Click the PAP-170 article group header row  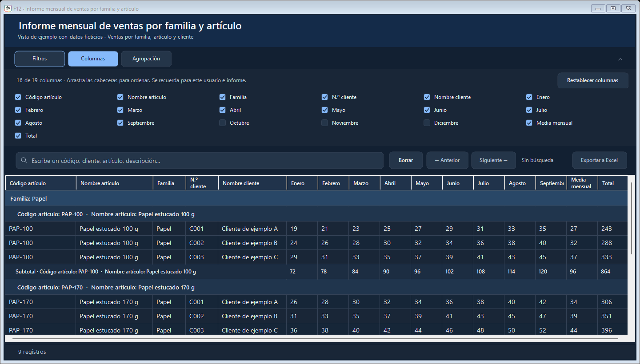(x=316, y=287)
